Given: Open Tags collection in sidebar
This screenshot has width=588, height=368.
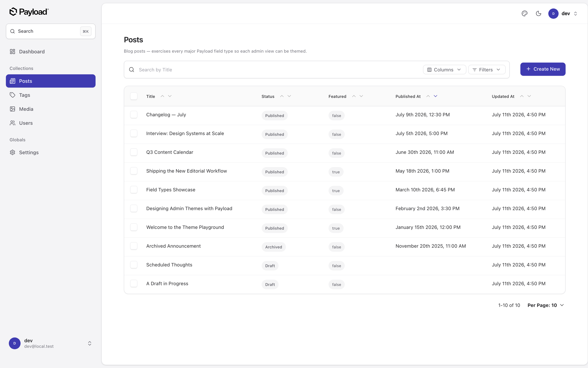Looking at the screenshot, I should click(51, 95).
